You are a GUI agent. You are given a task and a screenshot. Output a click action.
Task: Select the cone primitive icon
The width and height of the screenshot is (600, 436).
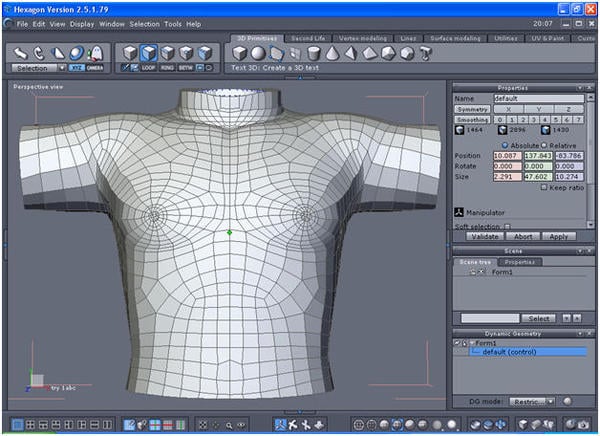point(332,53)
